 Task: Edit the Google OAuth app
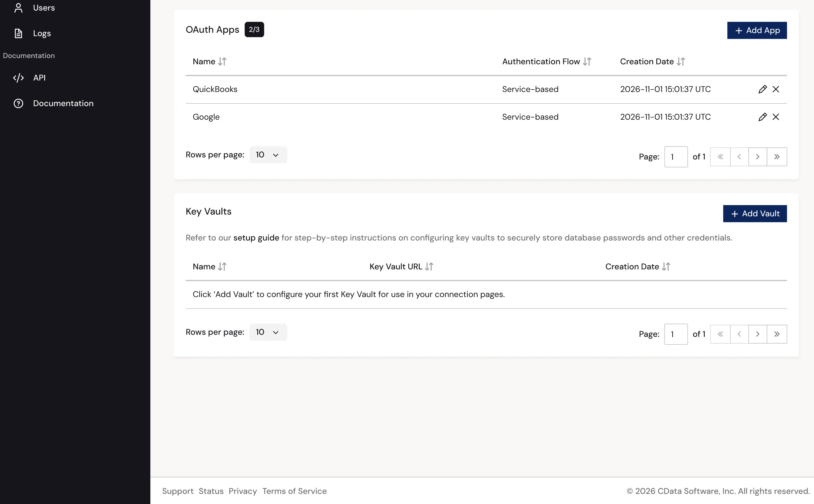762,117
